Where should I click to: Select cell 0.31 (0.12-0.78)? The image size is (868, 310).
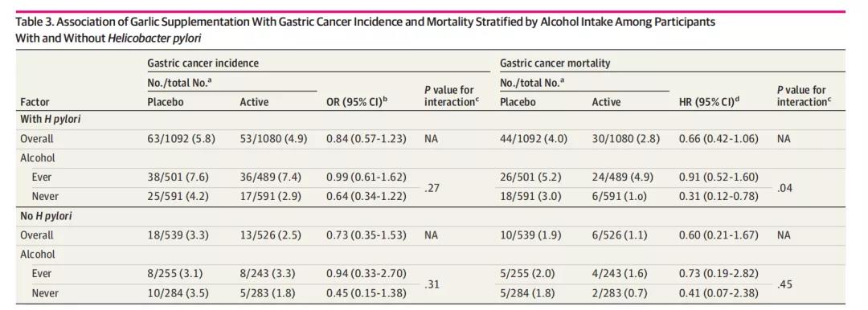718,196
